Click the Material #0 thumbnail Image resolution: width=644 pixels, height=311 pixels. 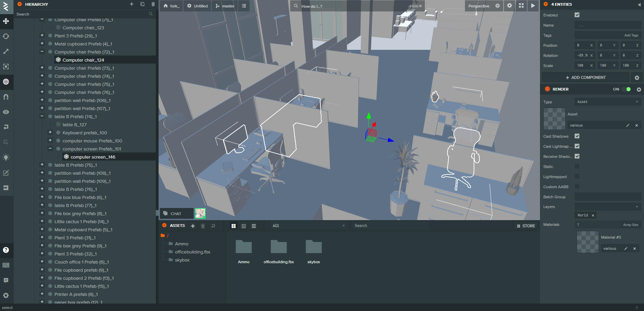pos(588,242)
